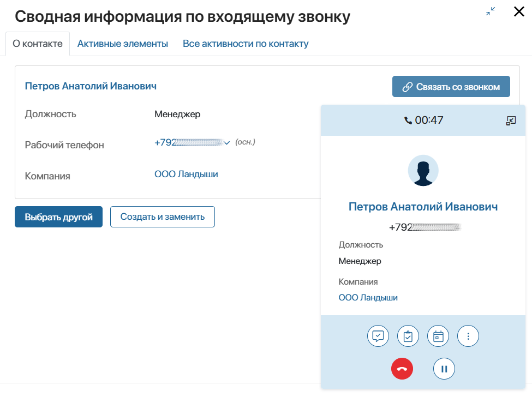This screenshot has height=397, width=532.
Task: Click the clipboard task icon in call widget
Action: (408, 336)
